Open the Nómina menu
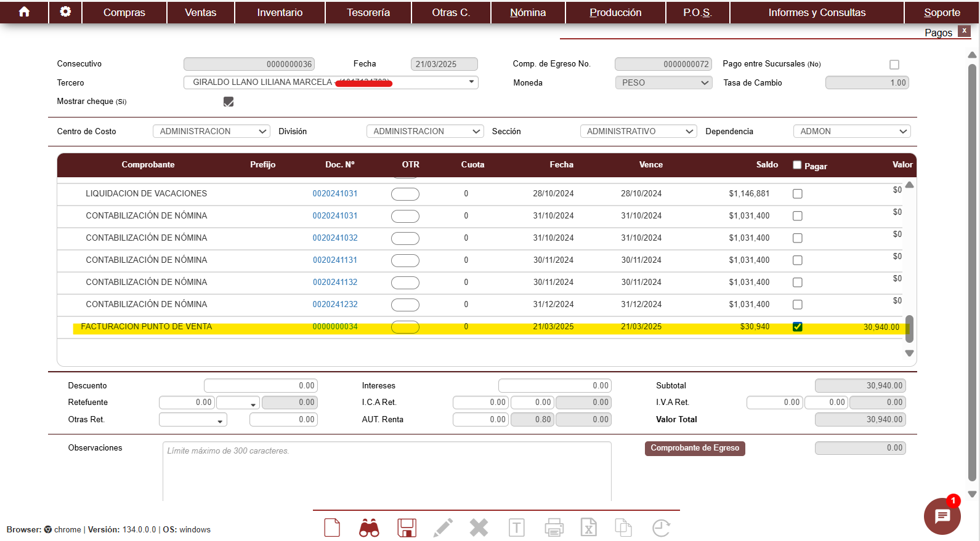The width and height of the screenshot is (980, 541). (x=528, y=12)
